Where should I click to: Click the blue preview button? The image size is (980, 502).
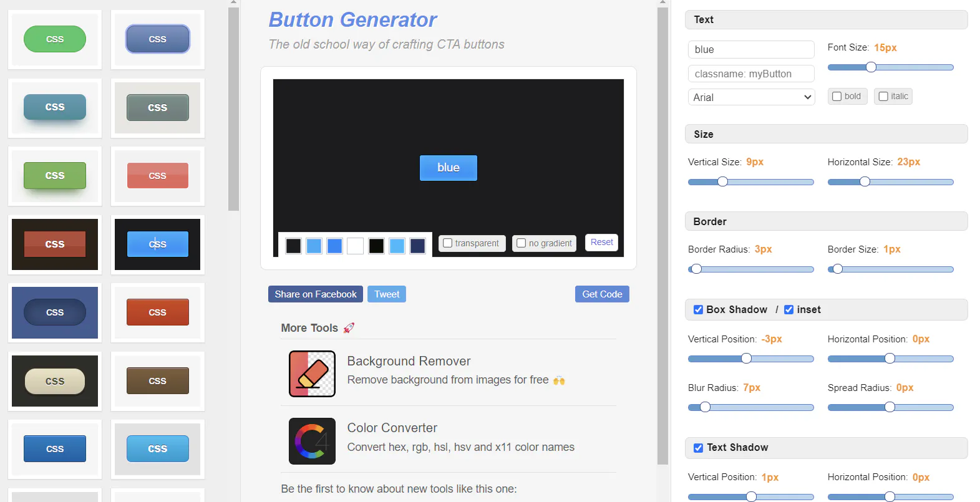pos(449,168)
